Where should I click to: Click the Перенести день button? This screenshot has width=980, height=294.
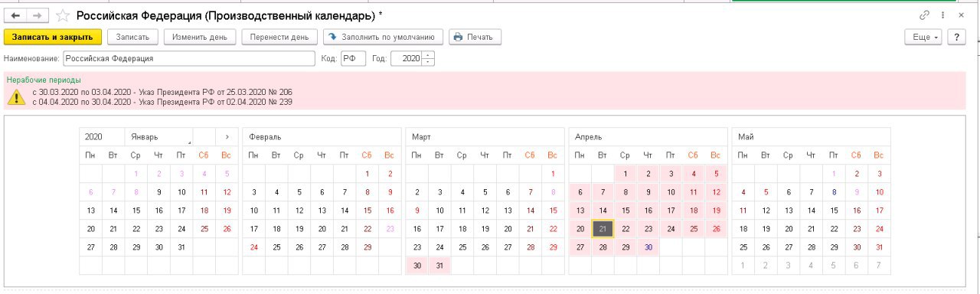coord(279,37)
